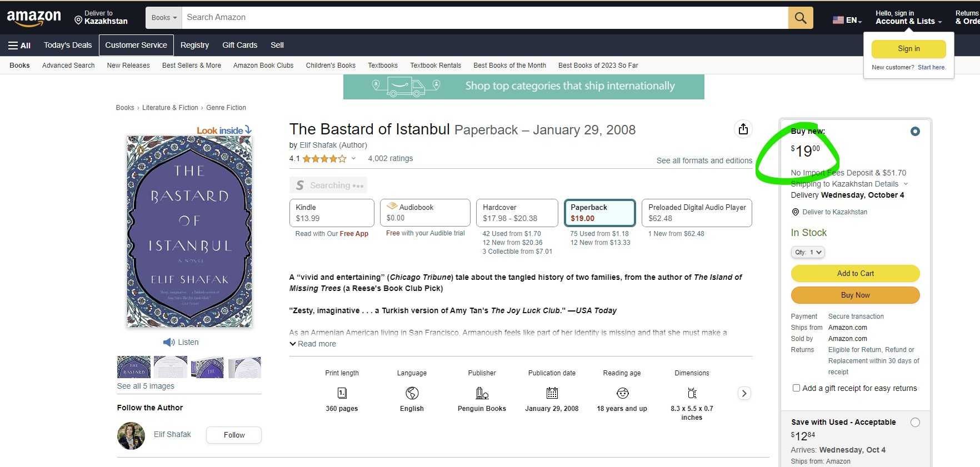Click the Dimensions icon
The width and height of the screenshot is (980, 467).
click(692, 393)
